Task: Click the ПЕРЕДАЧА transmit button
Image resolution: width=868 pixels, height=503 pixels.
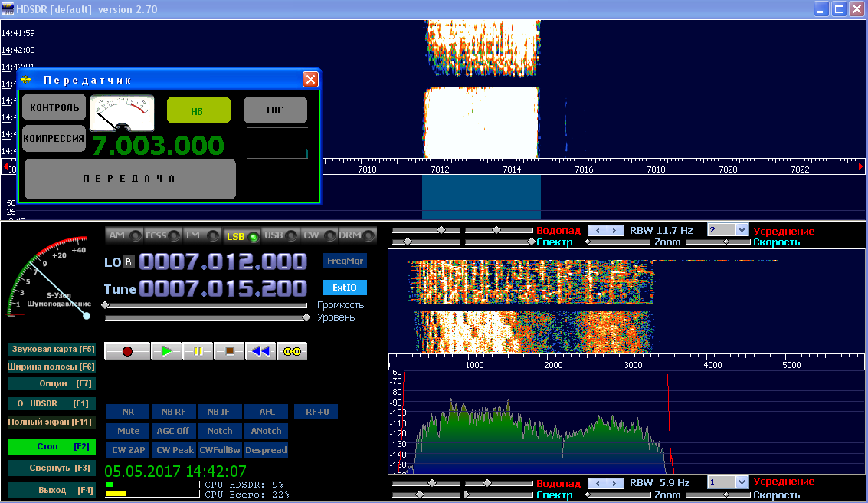Action: pos(130,179)
